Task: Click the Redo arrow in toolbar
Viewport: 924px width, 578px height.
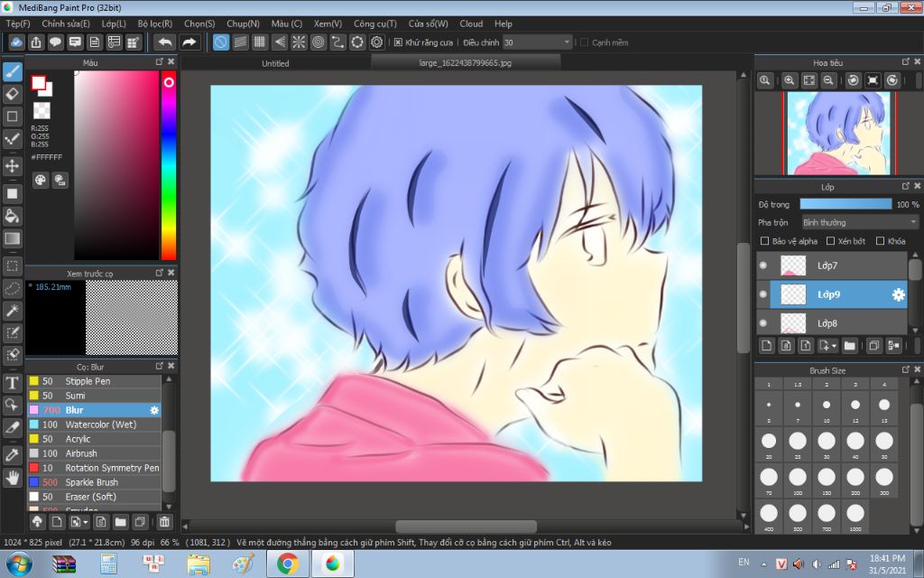Action: point(189,42)
